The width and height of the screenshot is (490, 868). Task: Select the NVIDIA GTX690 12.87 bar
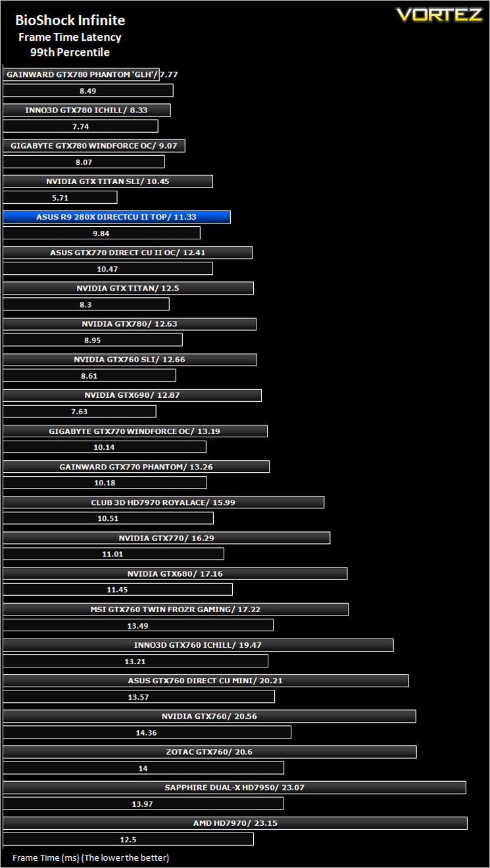click(132, 395)
